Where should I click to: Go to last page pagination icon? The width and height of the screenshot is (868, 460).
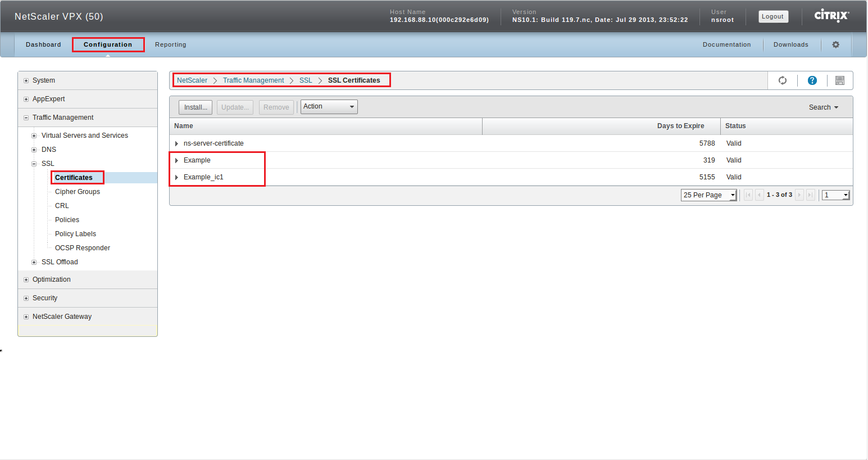[811, 195]
